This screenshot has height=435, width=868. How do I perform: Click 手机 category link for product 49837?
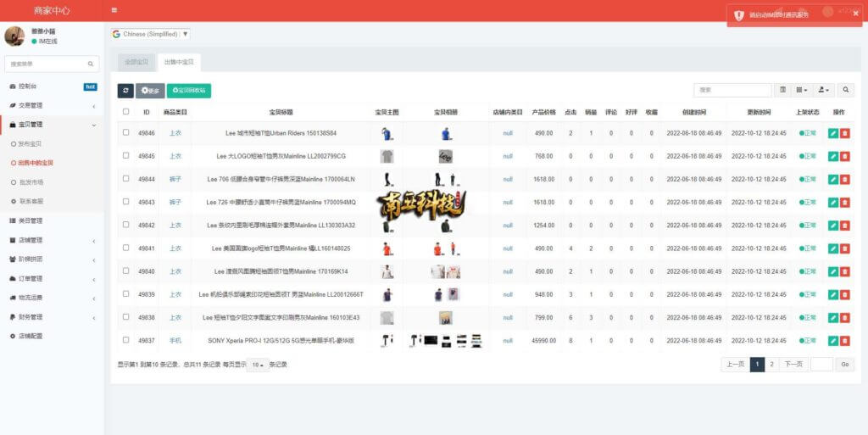[175, 341]
